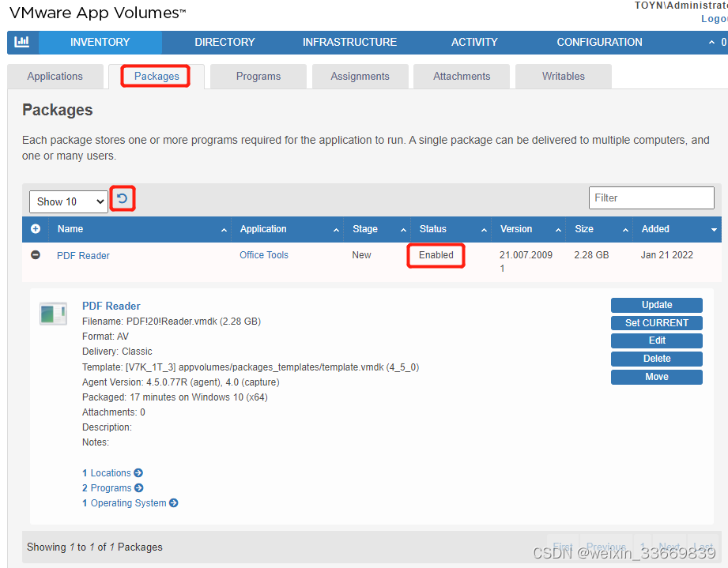728x568 pixels.
Task: Open the 1 Operating System link
Action: pos(124,503)
